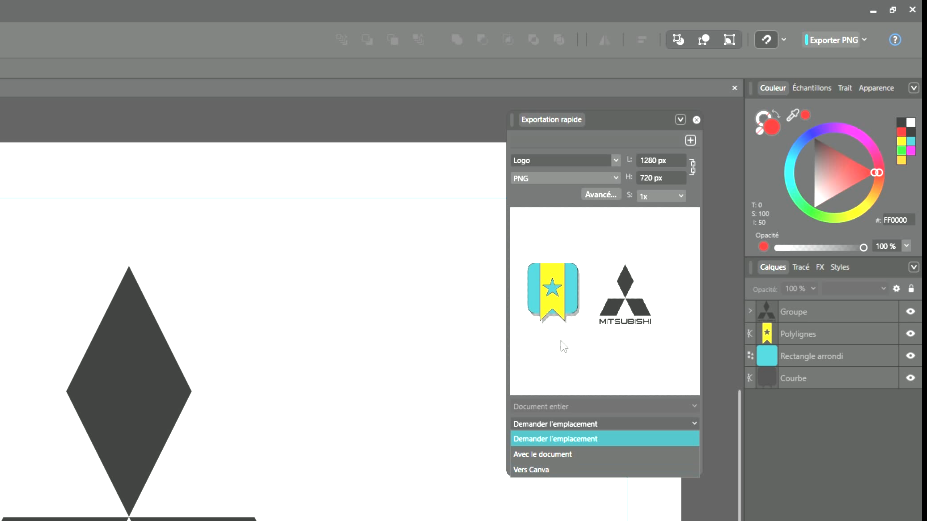Click the layers panel lock icon

pos(911,288)
